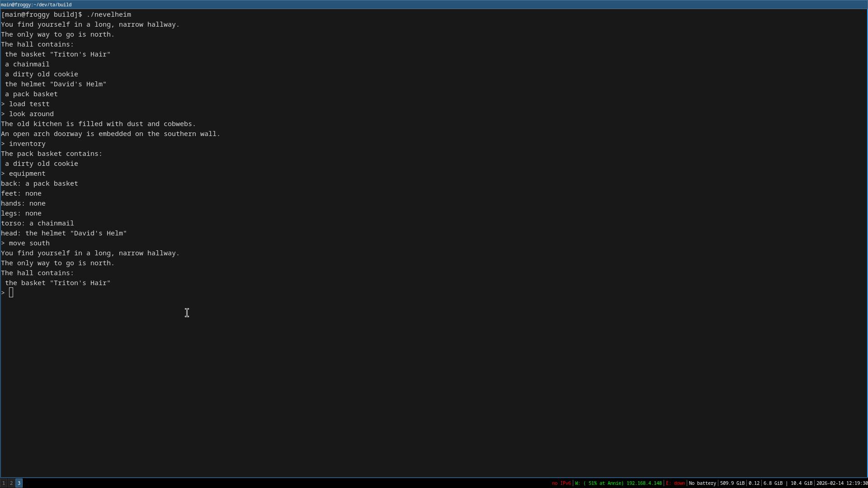This screenshot has height=488, width=868.
Task: Click the 'No battery' status block
Action: click(702, 483)
